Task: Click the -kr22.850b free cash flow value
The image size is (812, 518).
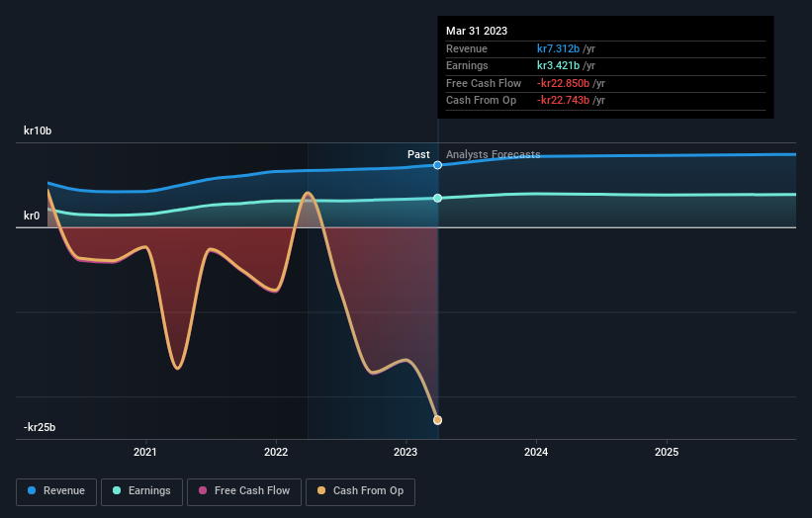Action: pyautogui.click(x=563, y=83)
